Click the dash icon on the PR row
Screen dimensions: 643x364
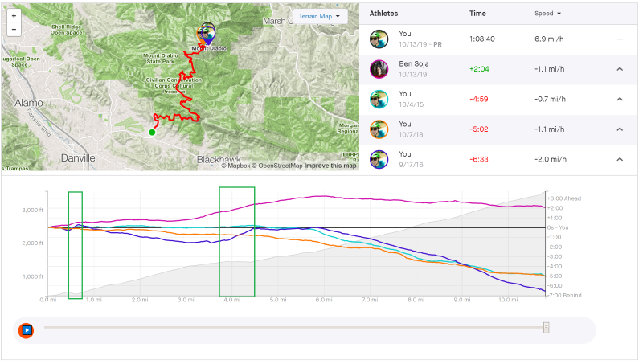click(x=620, y=39)
